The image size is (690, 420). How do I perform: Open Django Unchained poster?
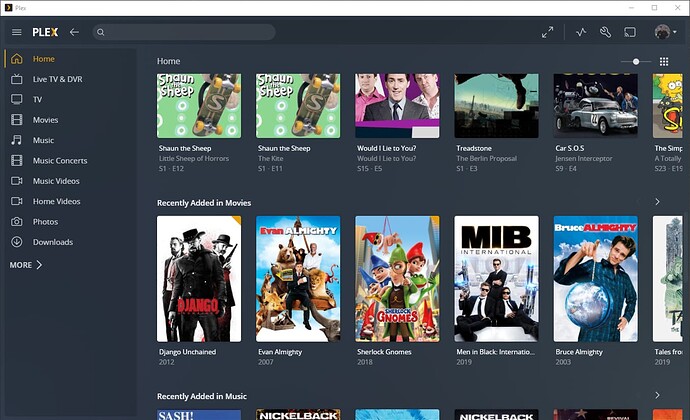click(x=199, y=279)
